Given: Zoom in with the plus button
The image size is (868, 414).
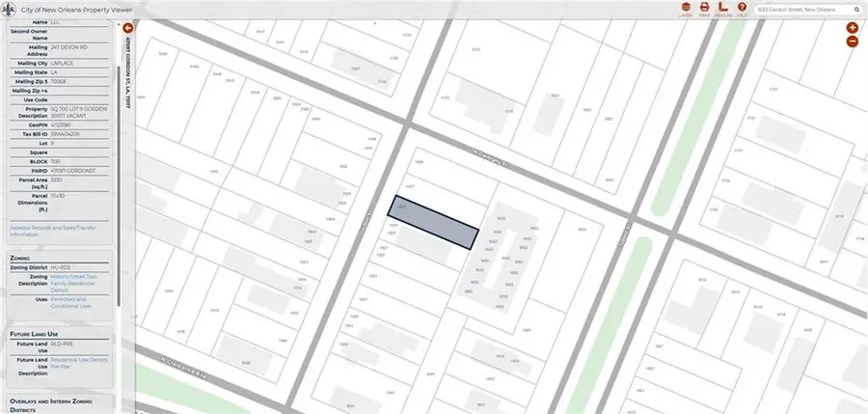Looking at the screenshot, I should pyautogui.click(x=853, y=28).
